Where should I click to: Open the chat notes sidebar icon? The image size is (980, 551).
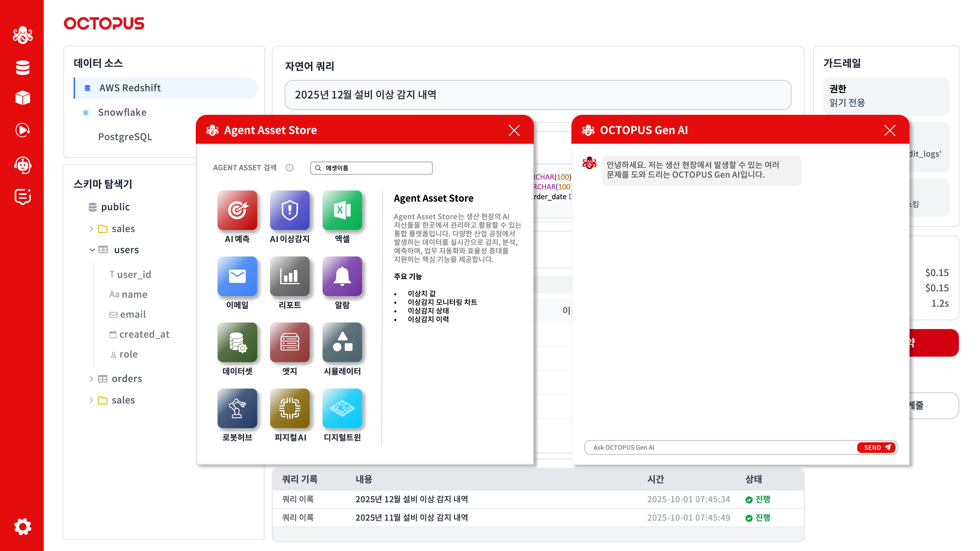point(23,197)
